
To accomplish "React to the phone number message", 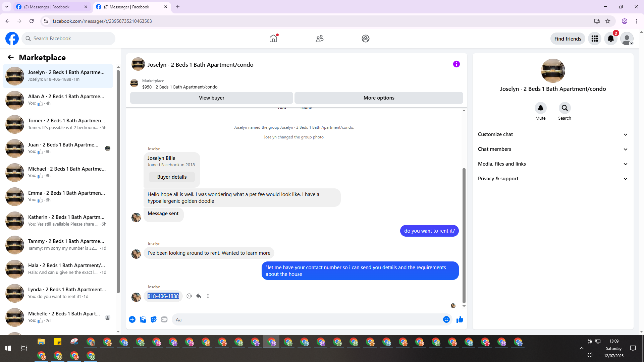I will (189, 296).
